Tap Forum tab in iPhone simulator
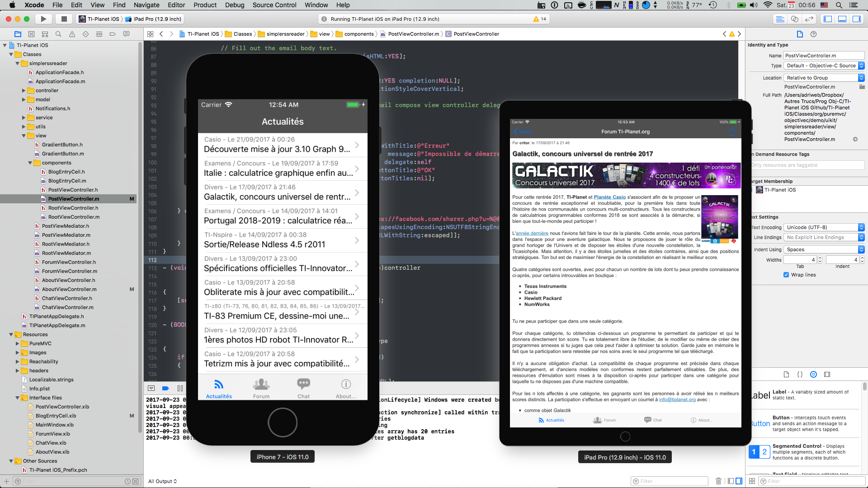This screenshot has height=488, width=868. click(x=261, y=389)
